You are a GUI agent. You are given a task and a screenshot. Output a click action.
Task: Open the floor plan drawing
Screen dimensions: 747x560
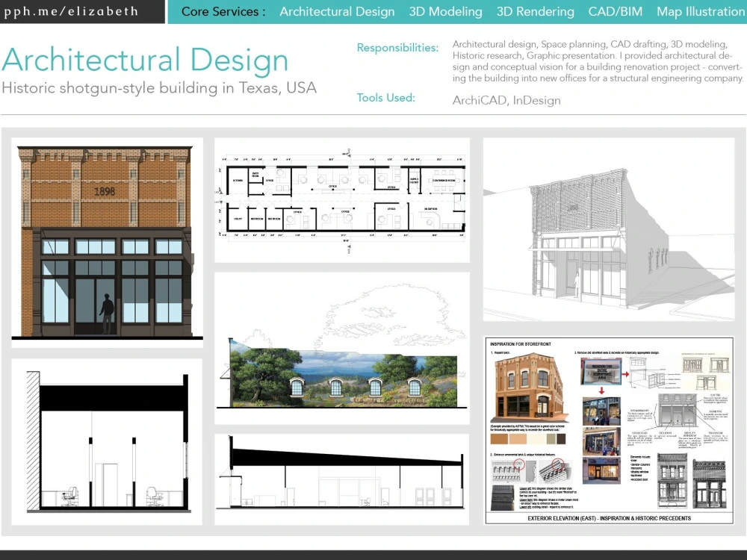coord(342,200)
